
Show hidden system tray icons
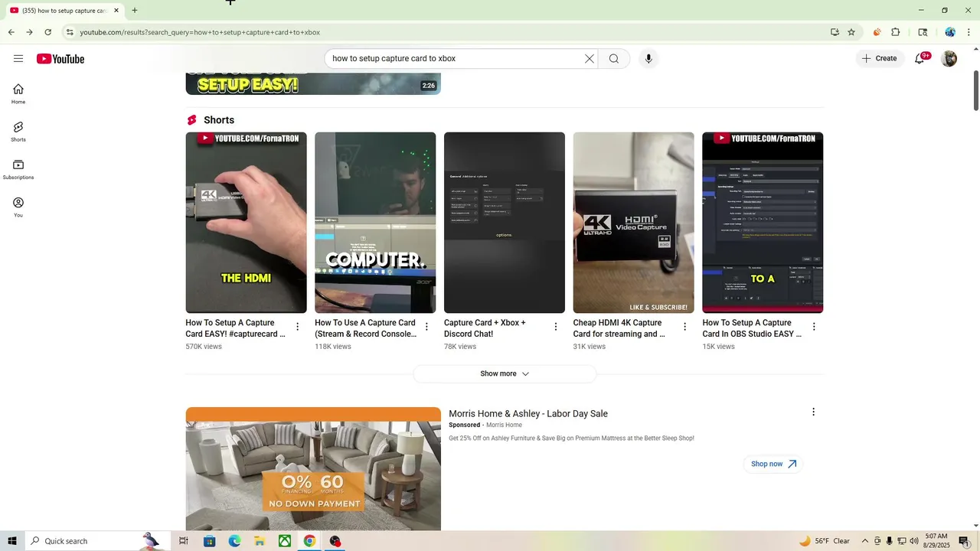[x=865, y=541]
